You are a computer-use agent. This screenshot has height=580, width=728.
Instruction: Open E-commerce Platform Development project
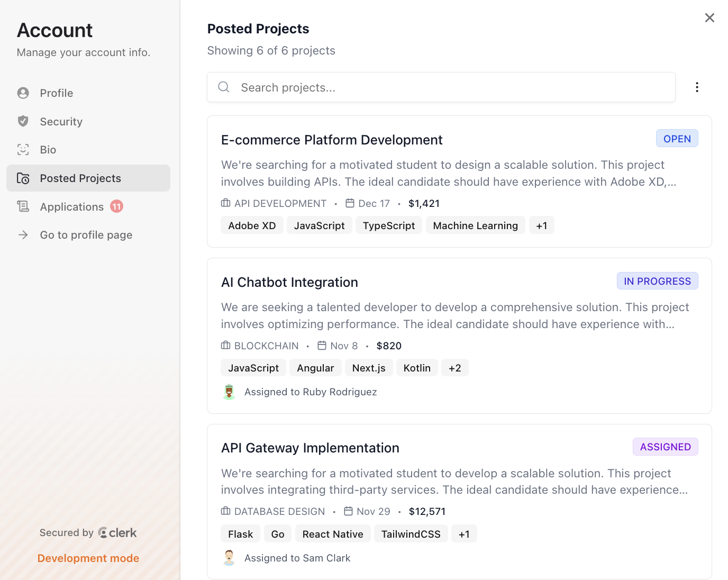[332, 140]
